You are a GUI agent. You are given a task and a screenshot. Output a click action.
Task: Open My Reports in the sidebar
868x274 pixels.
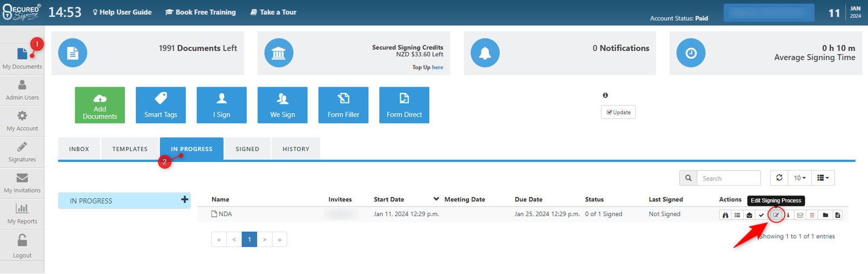[22, 214]
